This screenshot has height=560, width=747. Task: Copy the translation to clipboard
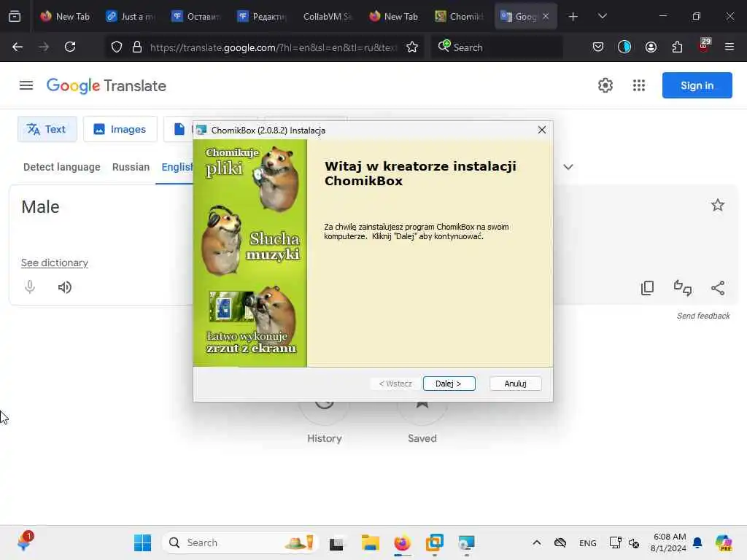click(x=647, y=287)
